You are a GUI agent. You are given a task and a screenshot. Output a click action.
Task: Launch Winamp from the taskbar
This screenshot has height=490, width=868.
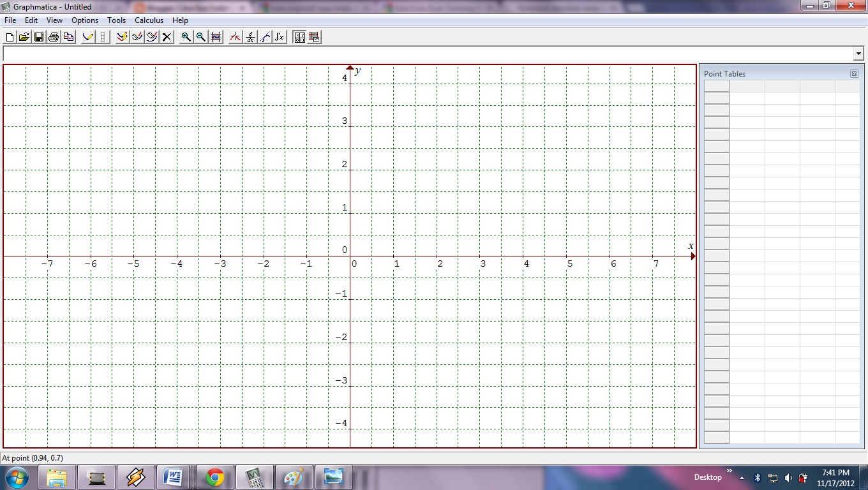click(x=135, y=477)
